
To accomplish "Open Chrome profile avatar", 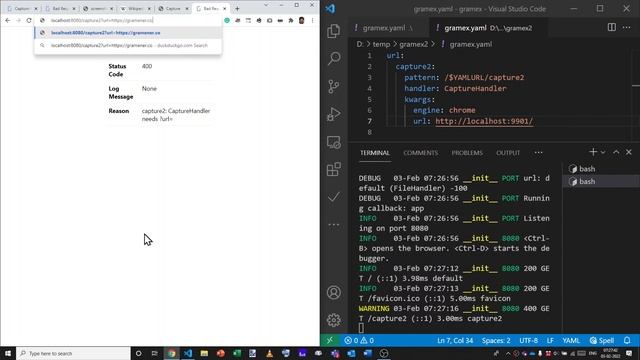I will point(302,20).
